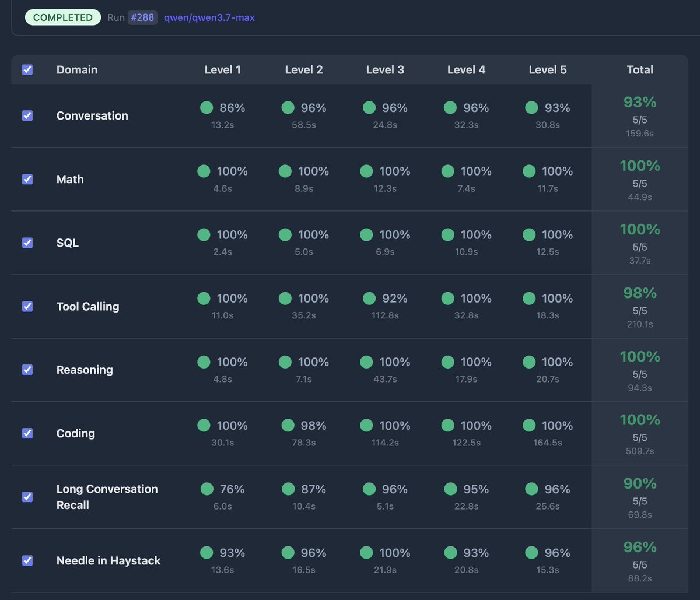Click the green status dot for Coding Level 4
The image size is (700, 600).
[447, 425]
